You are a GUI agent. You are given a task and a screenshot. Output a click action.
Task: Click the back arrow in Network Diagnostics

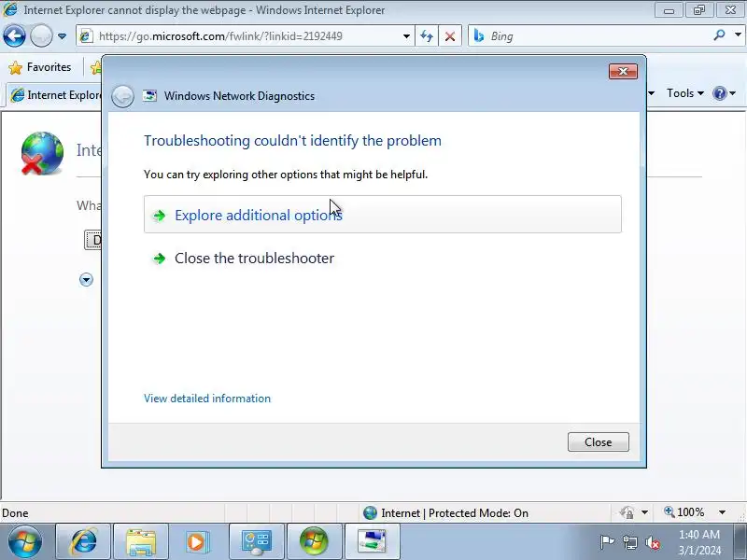tap(122, 96)
